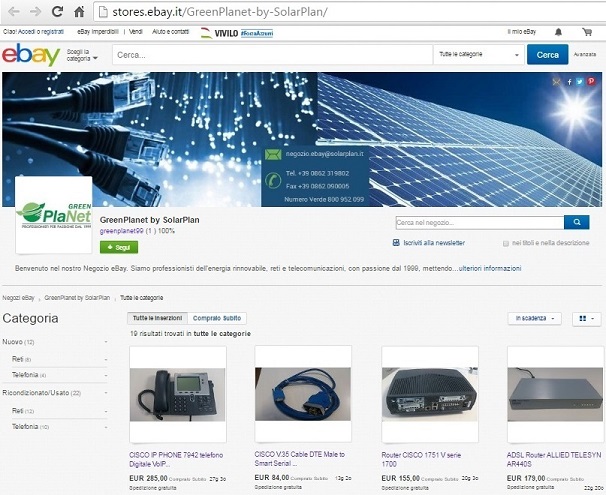Click the page icon in address bar
Viewport: 606px width, 495px height.
click(x=103, y=12)
